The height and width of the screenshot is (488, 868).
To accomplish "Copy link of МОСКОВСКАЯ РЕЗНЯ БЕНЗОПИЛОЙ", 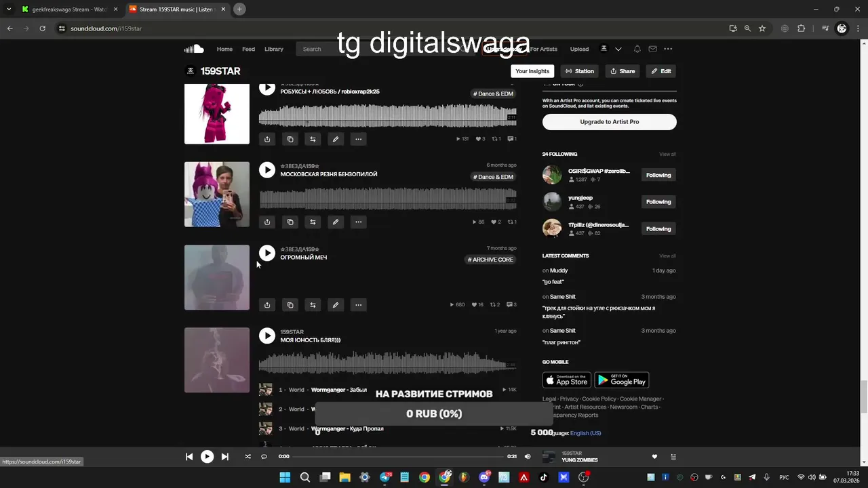I will point(290,222).
